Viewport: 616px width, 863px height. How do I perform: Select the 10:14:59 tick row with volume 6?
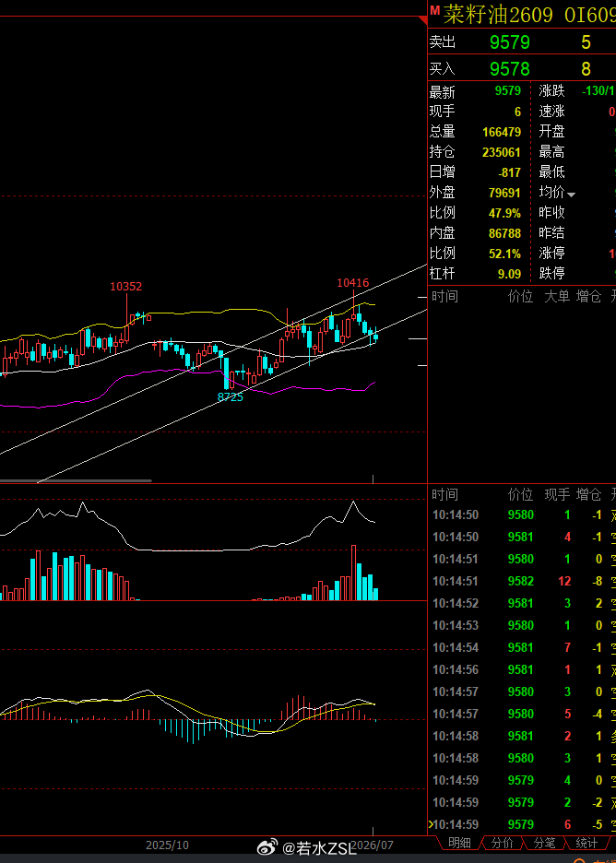[x=522, y=824]
